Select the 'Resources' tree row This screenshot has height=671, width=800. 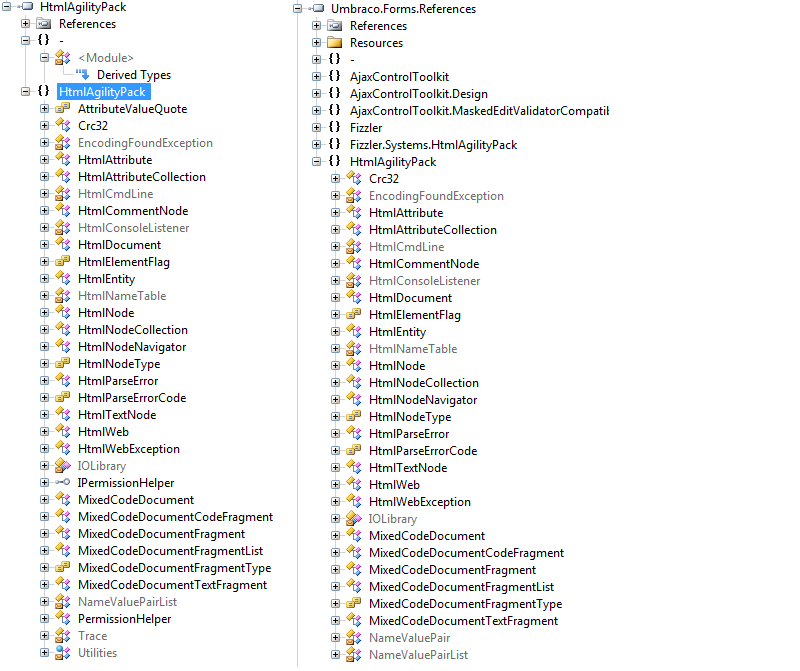point(377,43)
